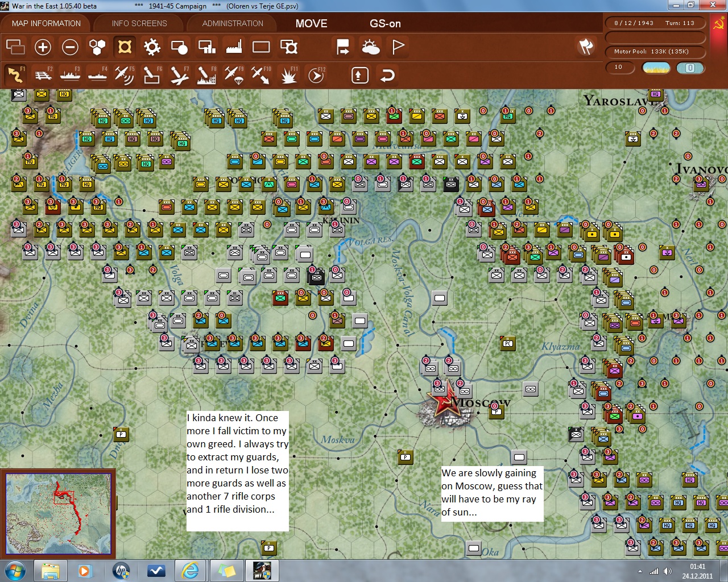Undo move with curved arrow icon

387,75
